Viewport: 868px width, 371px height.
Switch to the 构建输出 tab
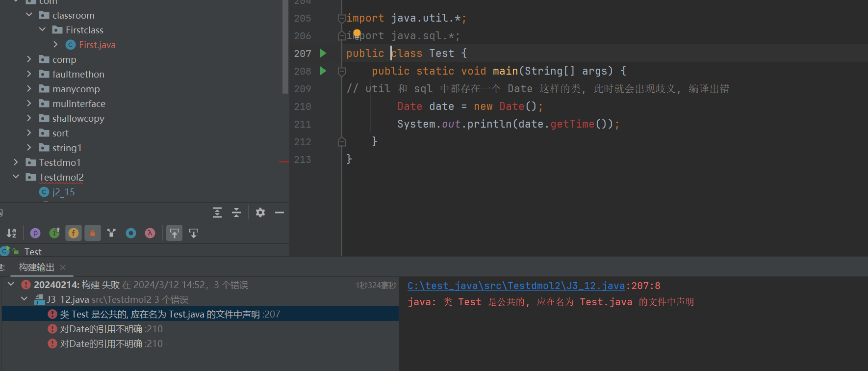tap(37, 267)
